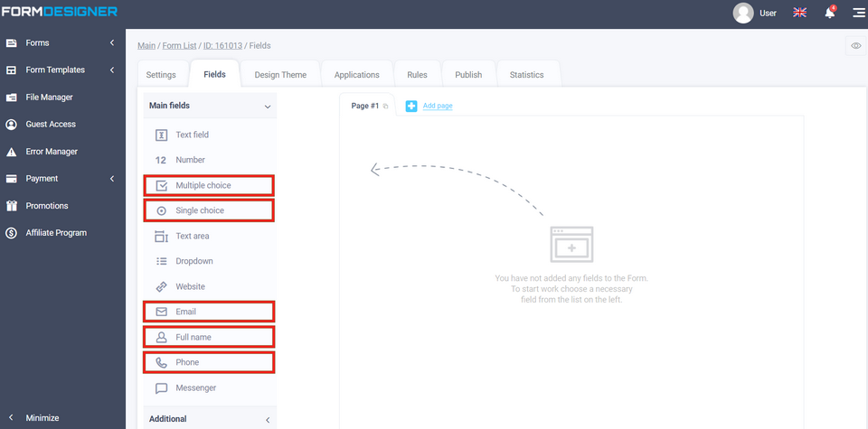Add the Website field
The width and height of the screenshot is (868, 429).
pyautogui.click(x=190, y=286)
